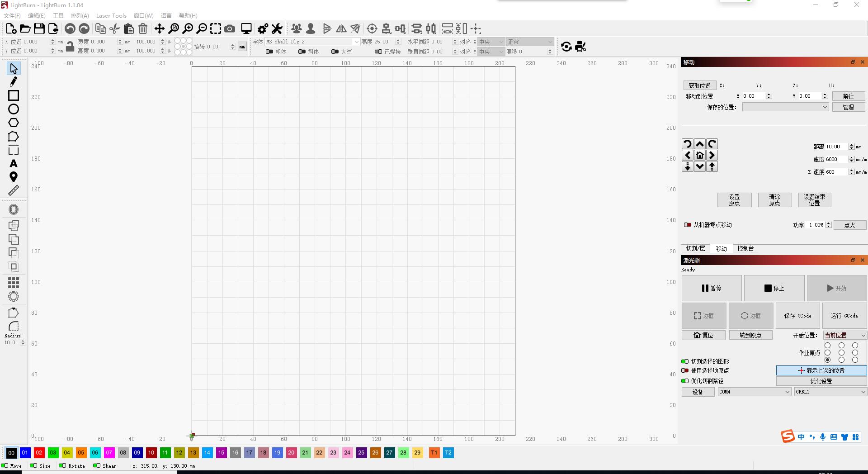Viewport: 868px width, 474px height.
Task: Switch to the 控制台 tab
Action: (x=745, y=248)
